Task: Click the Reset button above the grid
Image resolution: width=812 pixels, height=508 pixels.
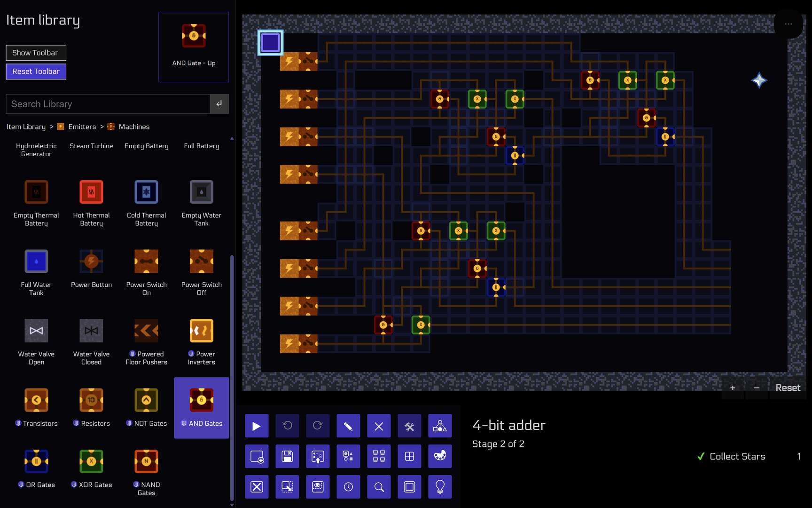Action: (x=788, y=388)
